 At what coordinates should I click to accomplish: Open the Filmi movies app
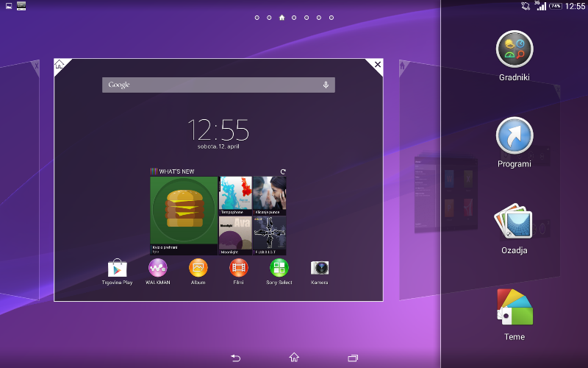(238, 268)
